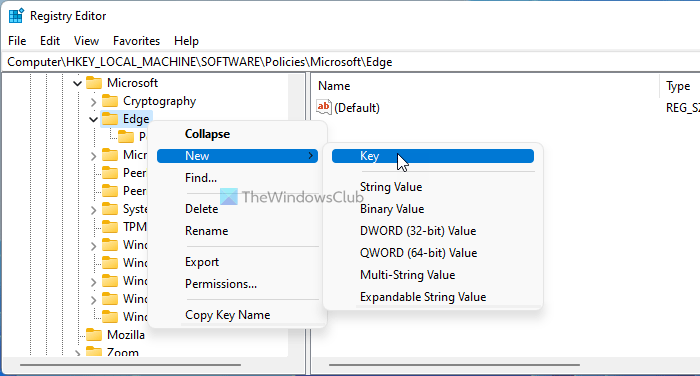Viewport: 700px width, 376px height.
Task: Collapse the Edge tree node arrow
Action: pyautogui.click(x=93, y=119)
